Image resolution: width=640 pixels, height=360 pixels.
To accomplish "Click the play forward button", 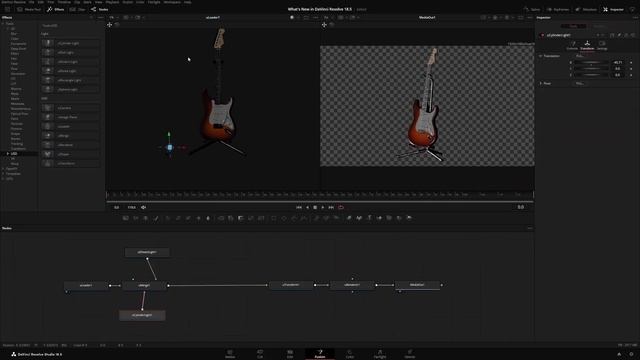I will click(322, 207).
